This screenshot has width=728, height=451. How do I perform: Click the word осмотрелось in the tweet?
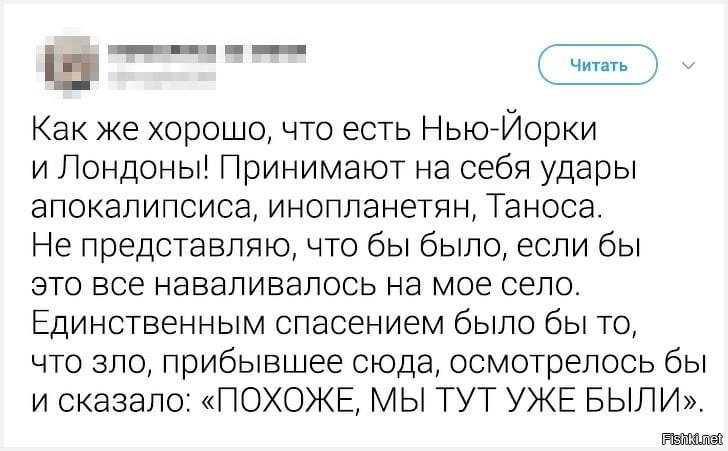coord(551,362)
